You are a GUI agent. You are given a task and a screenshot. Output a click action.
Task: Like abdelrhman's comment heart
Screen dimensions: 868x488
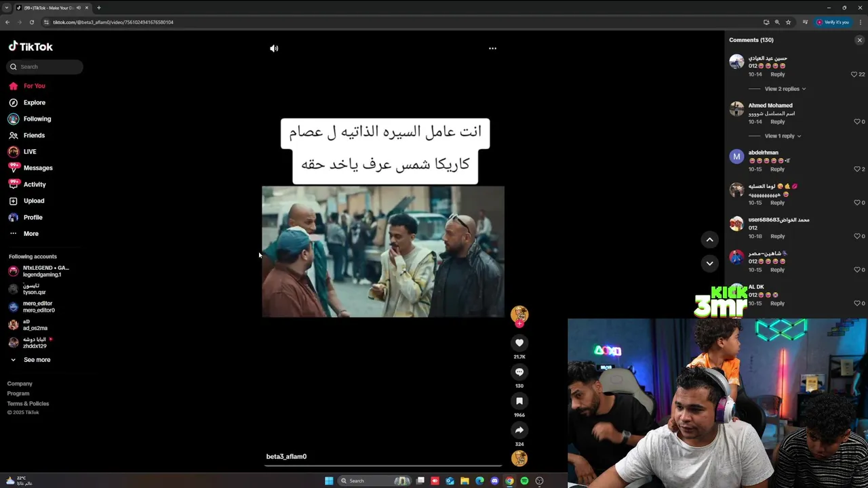point(857,169)
